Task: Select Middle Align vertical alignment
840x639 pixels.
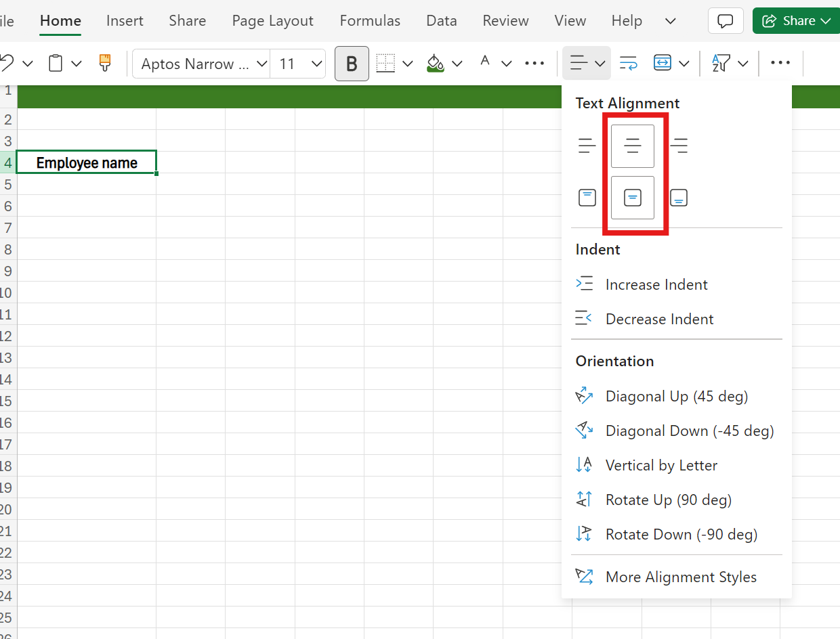Action: pyautogui.click(x=633, y=198)
